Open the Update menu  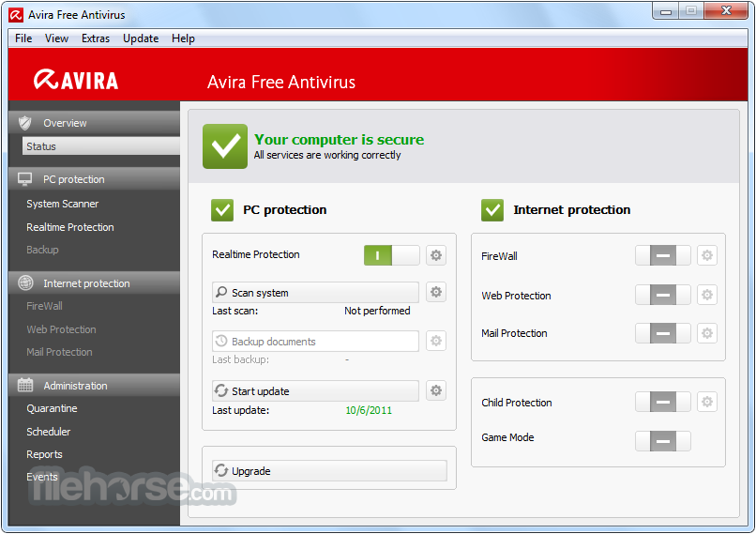[x=141, y=38]
